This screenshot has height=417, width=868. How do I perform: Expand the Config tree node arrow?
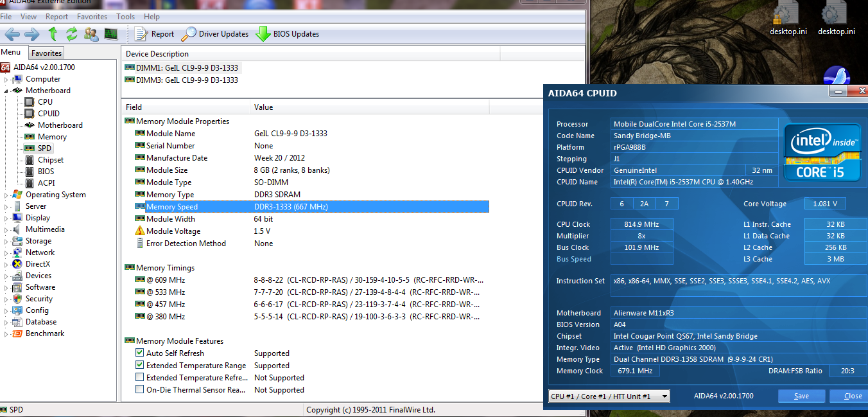tap(6, 310)
